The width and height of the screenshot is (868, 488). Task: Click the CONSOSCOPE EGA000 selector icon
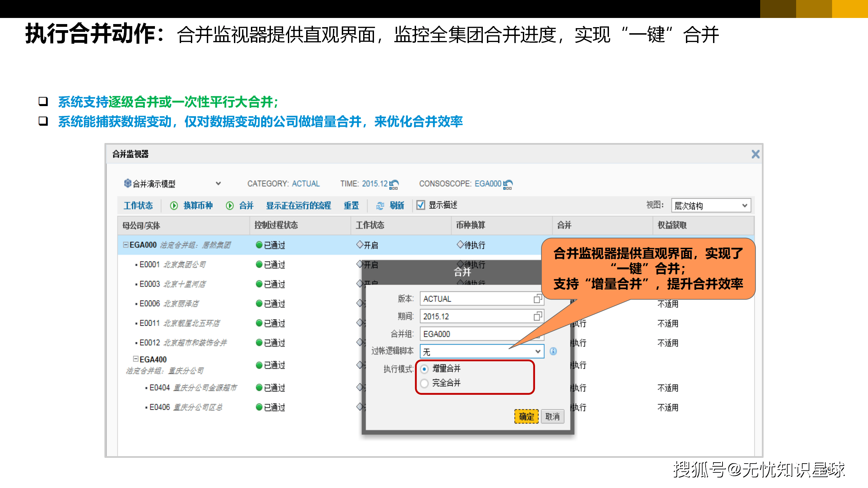[508, 184]
